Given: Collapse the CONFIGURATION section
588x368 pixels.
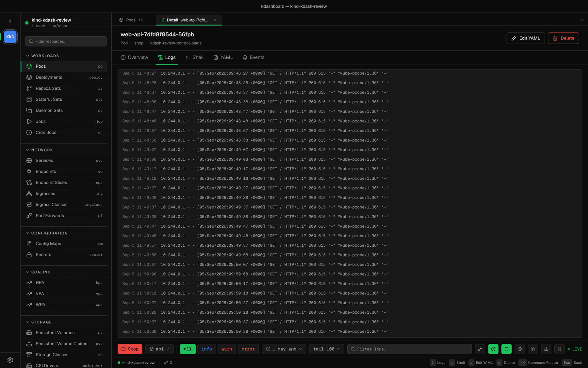Looking at the screenshot, I should tap(47, 233).
